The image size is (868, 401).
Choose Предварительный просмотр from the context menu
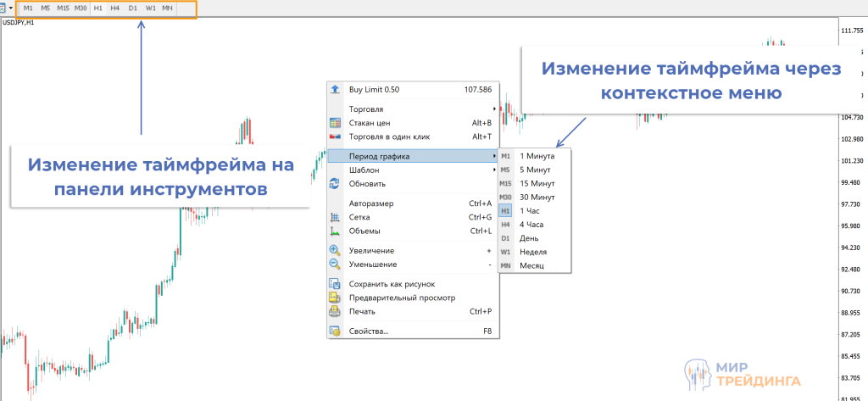click(402, 298)
